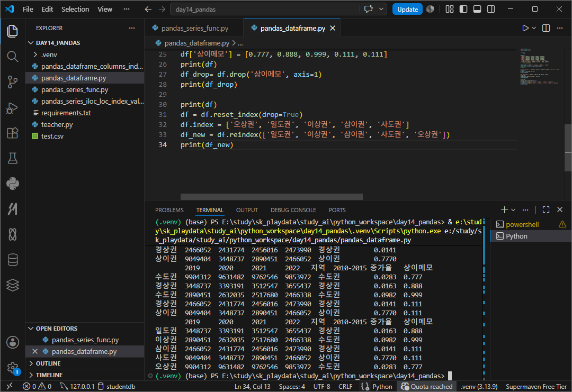This screenshot has width=572, height=392.
Task: Show errors and warnings in status bar
Action: tap(37, 386)
